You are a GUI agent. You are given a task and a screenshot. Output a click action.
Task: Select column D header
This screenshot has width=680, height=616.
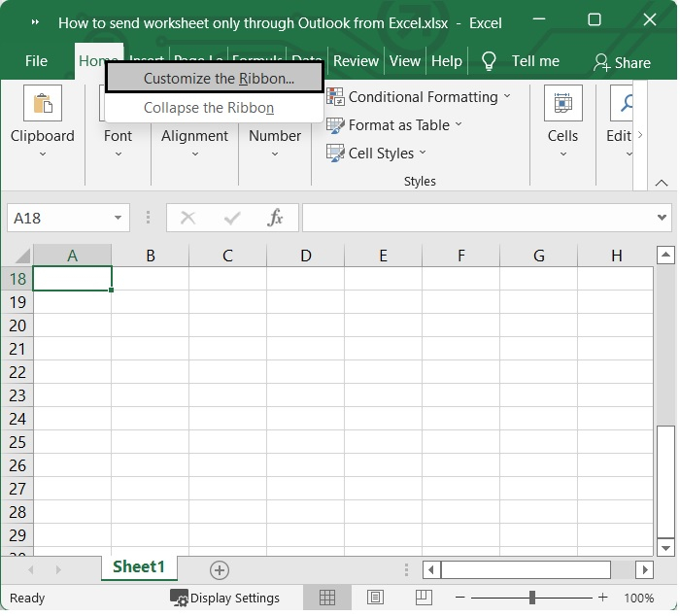tap(305, 256)
